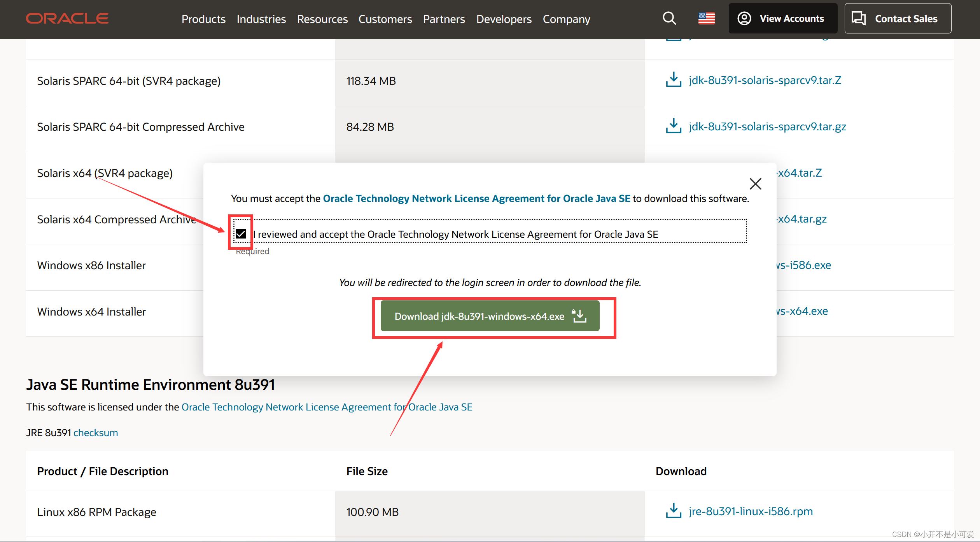Open the search magnifier icon
Screen dimensions: 980x542
(x=669, y=18)
